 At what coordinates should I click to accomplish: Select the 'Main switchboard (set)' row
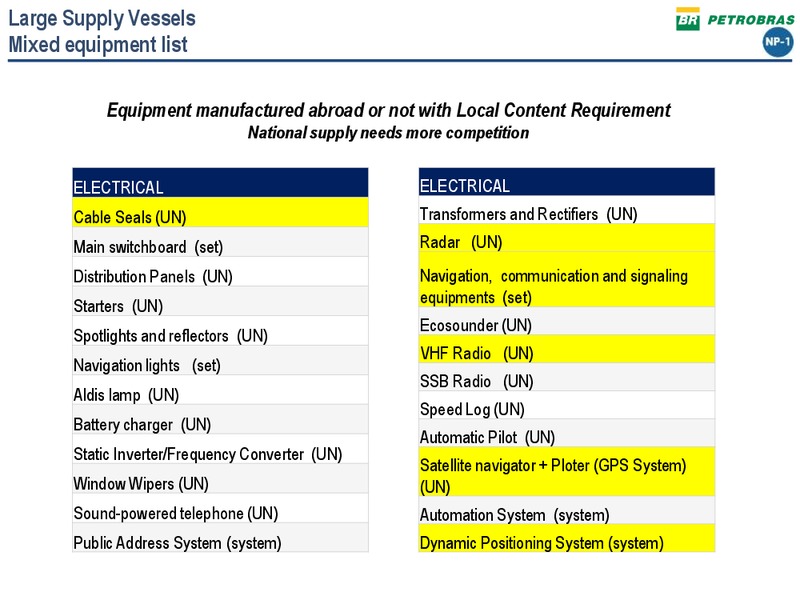point(220,242)
